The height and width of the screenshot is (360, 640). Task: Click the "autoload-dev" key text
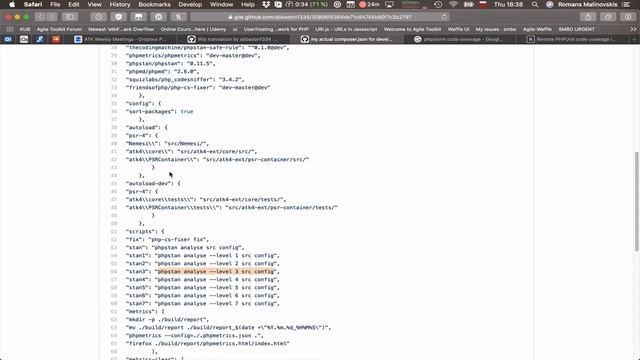pyautogui.click(x=148, y=183)
